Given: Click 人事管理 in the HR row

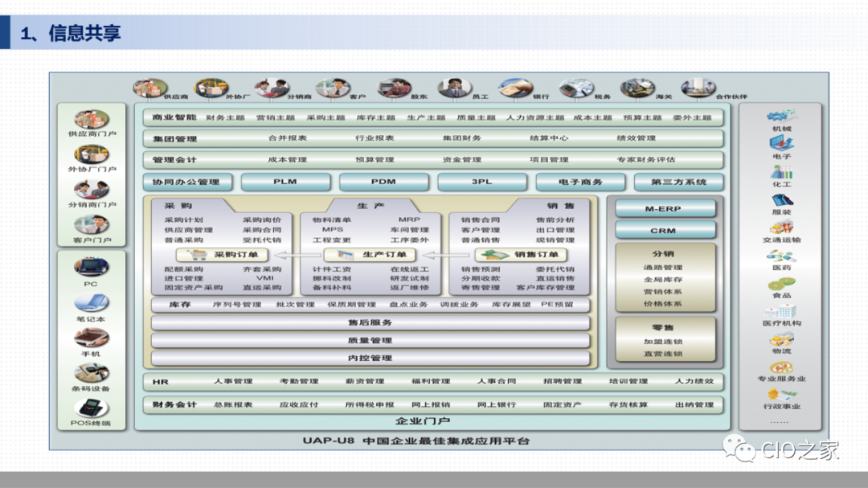Looking at the screenshot, I should click(233, 381).
